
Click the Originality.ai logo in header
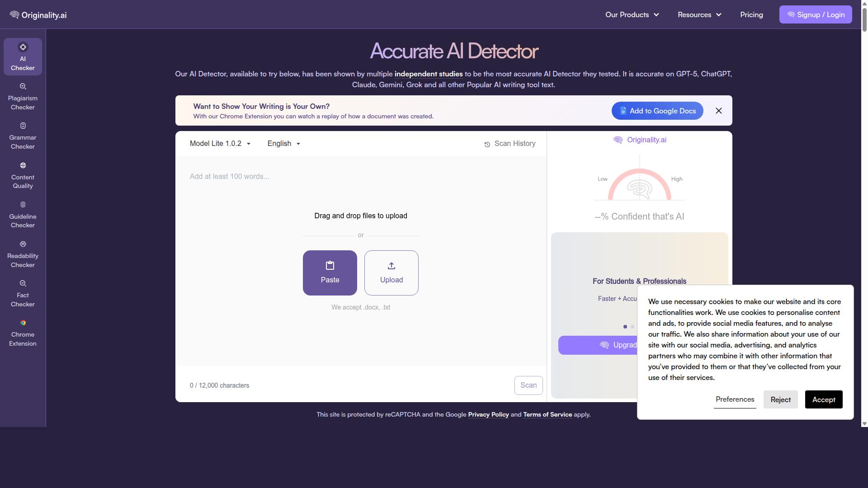tap(38, 15)
